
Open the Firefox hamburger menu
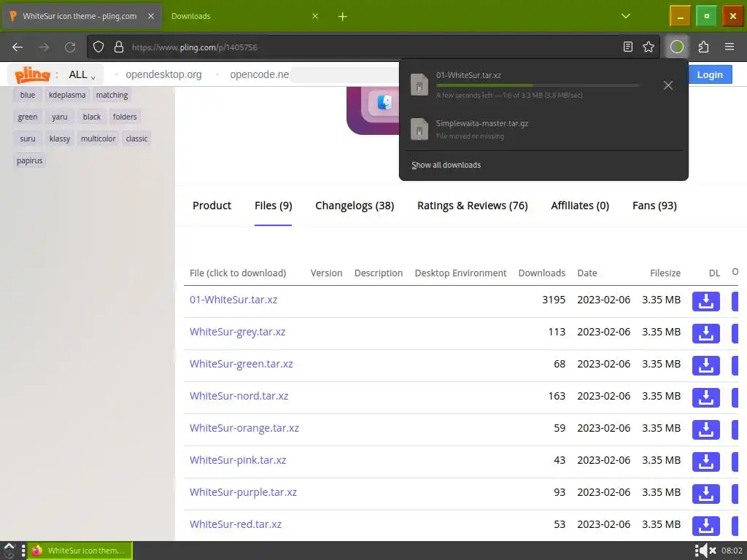coord(729,47)
